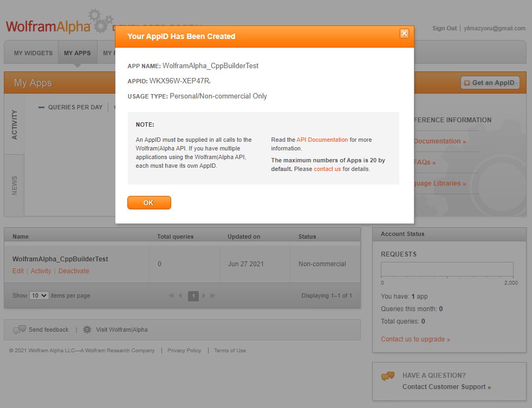Image resolution: width=532 pixels, height=408 pixels.
Task: Click the WolframAlpha logo
Action: pyautogui.click(x=48, y=27)
